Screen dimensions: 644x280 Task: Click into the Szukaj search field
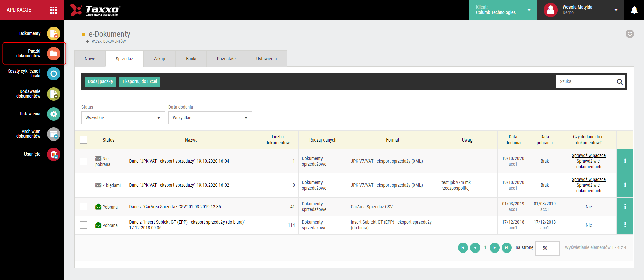(586, 82)
